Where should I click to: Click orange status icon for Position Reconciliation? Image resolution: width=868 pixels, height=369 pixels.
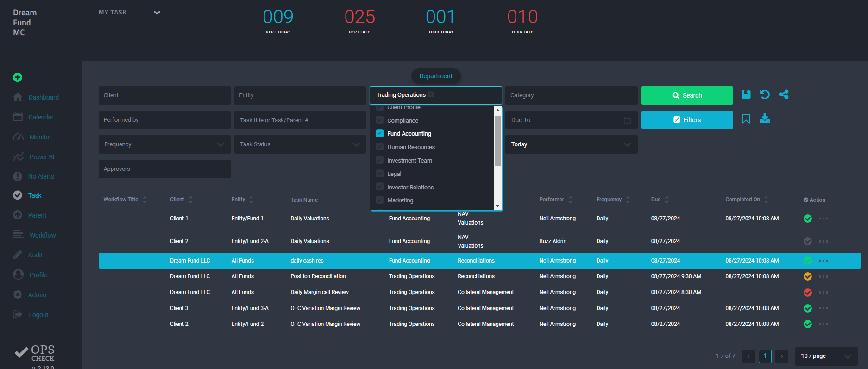pyautogui.click(x=808, y=276)
